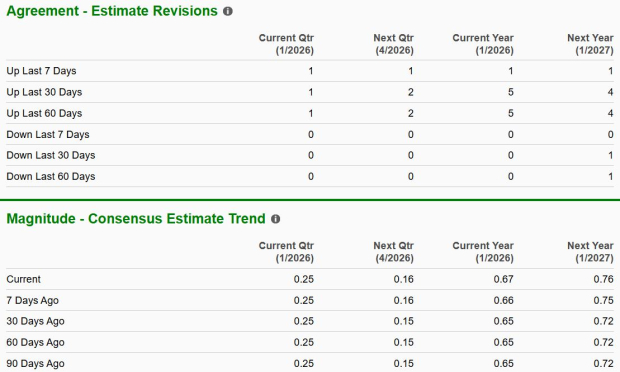The width and height of the screenshot is (620, 372).
Task: Click Up Last 30 Days Current Year value '5'
Action: pos(511,92)
